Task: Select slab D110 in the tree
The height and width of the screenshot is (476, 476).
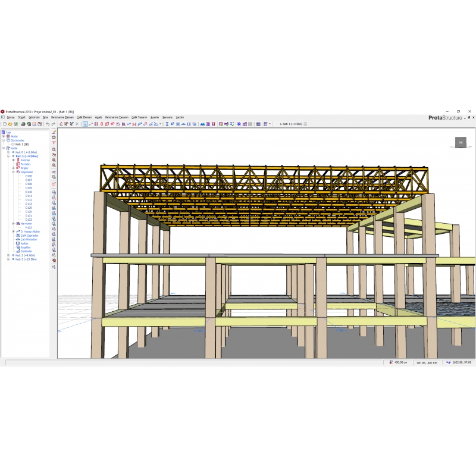Action: [29, 192]
